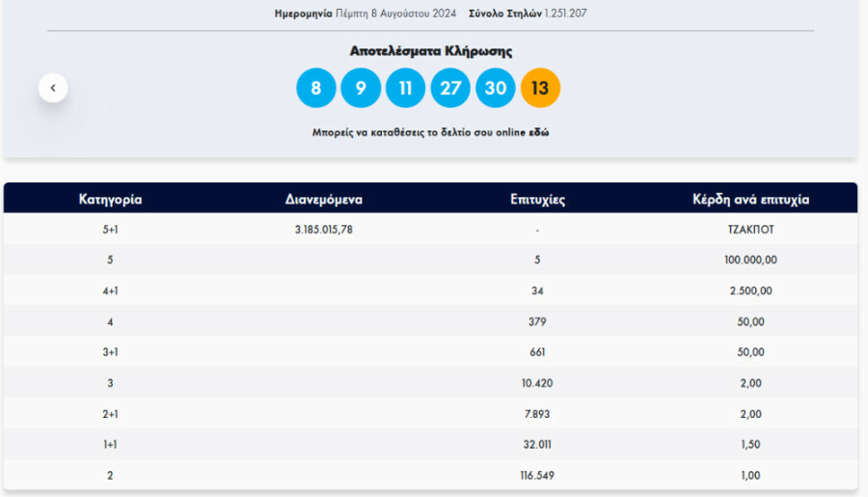
Task: Open the 'εδώ' online deposit link
Action: (538, 132)
